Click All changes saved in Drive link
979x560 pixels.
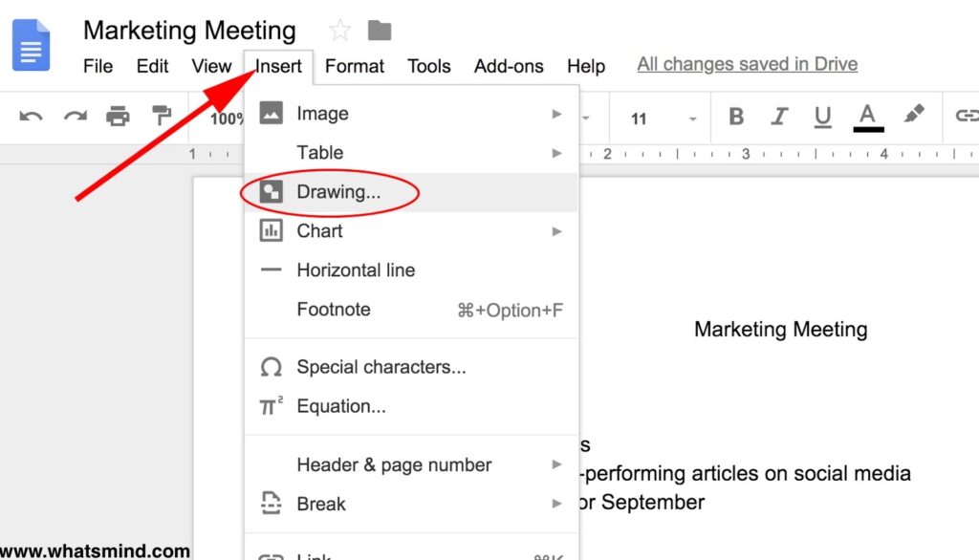748,64
